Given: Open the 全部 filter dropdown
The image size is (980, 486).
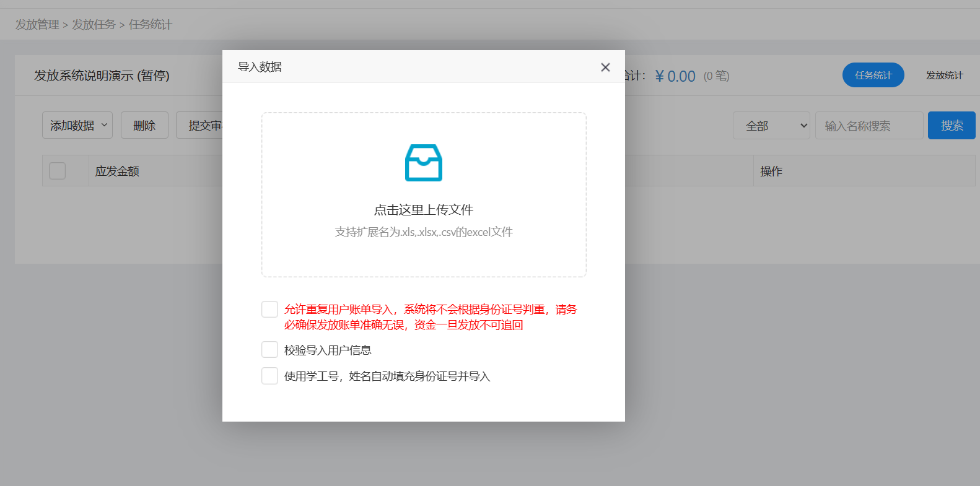Looking at the screenshot, I should point(771,126).
